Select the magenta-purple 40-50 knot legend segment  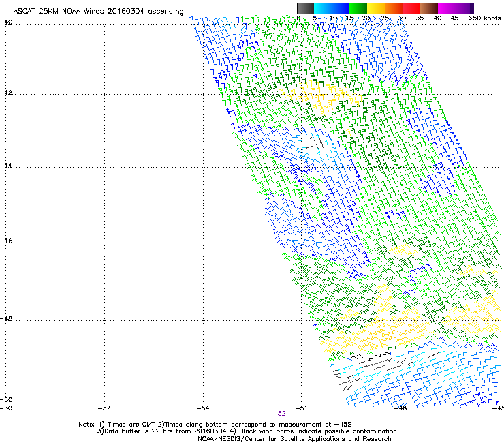click(x=456, y=8)
